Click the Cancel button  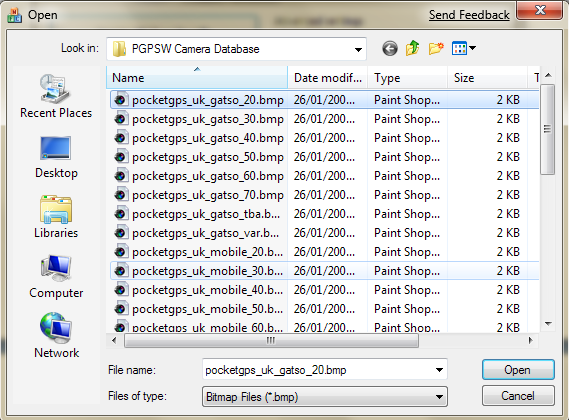518,396
